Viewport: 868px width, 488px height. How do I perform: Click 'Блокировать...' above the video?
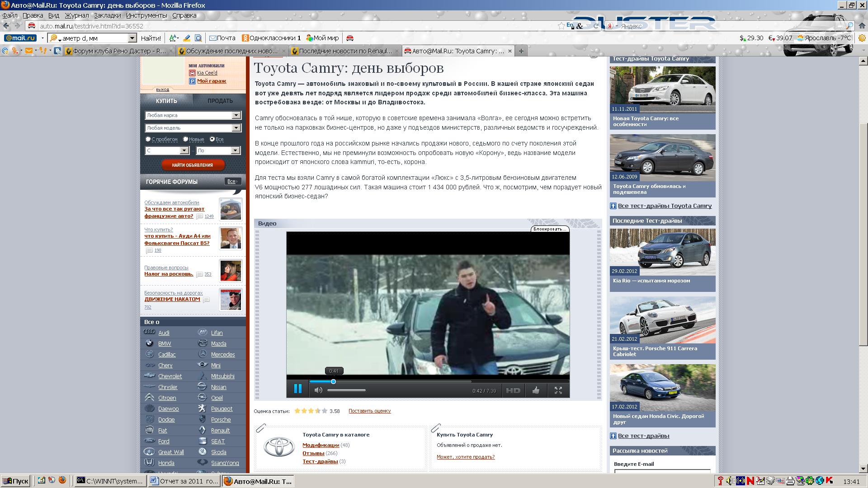click(x=550, y=229)
